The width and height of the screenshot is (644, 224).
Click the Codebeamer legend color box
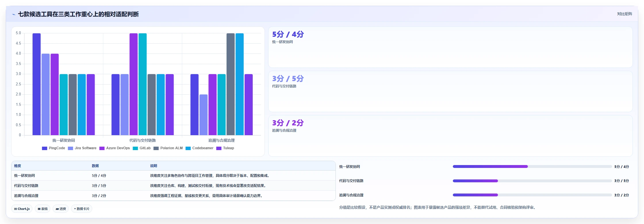tap(188, 148)
